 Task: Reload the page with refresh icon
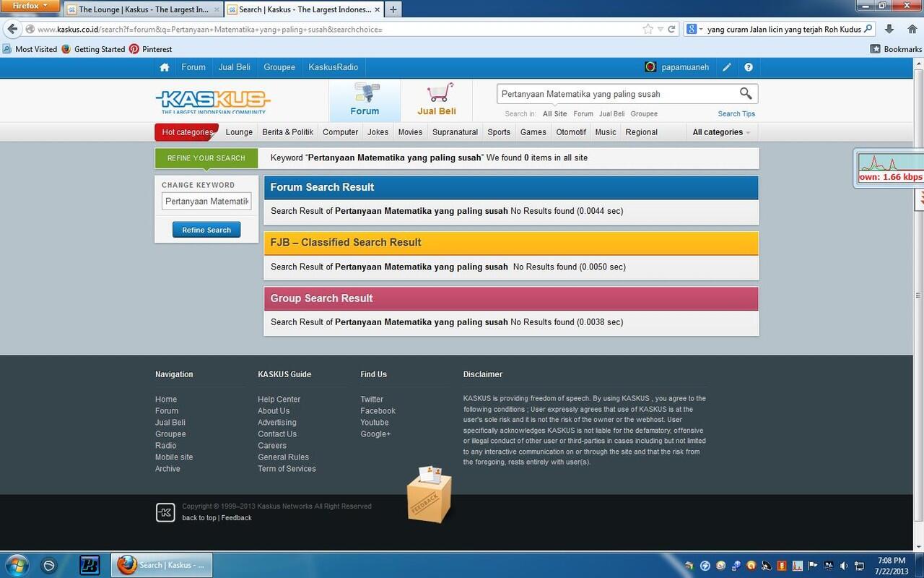click(671, 30)
